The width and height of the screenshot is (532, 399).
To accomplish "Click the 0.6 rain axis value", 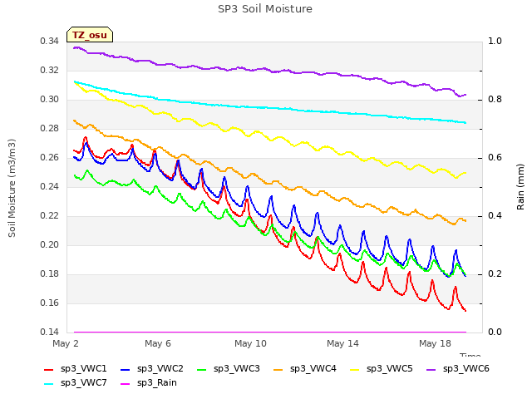I will 495,158.
